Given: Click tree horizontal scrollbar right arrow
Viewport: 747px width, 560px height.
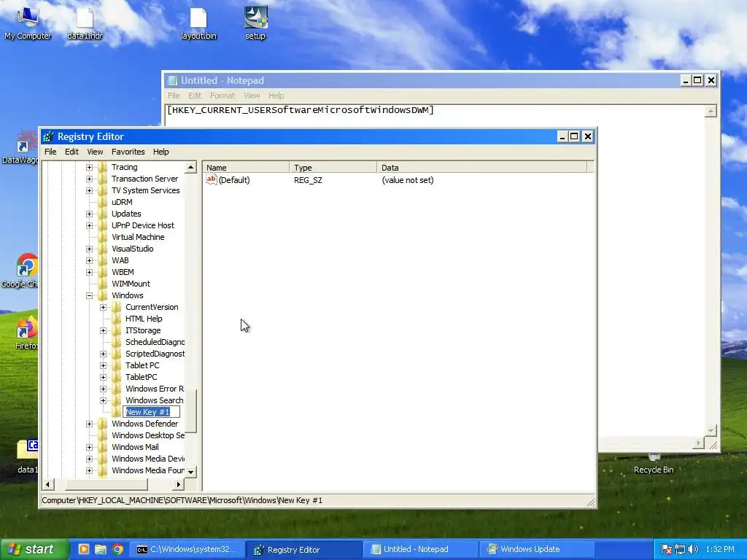Looking at the screenshot, I should (x=178, y=484).
